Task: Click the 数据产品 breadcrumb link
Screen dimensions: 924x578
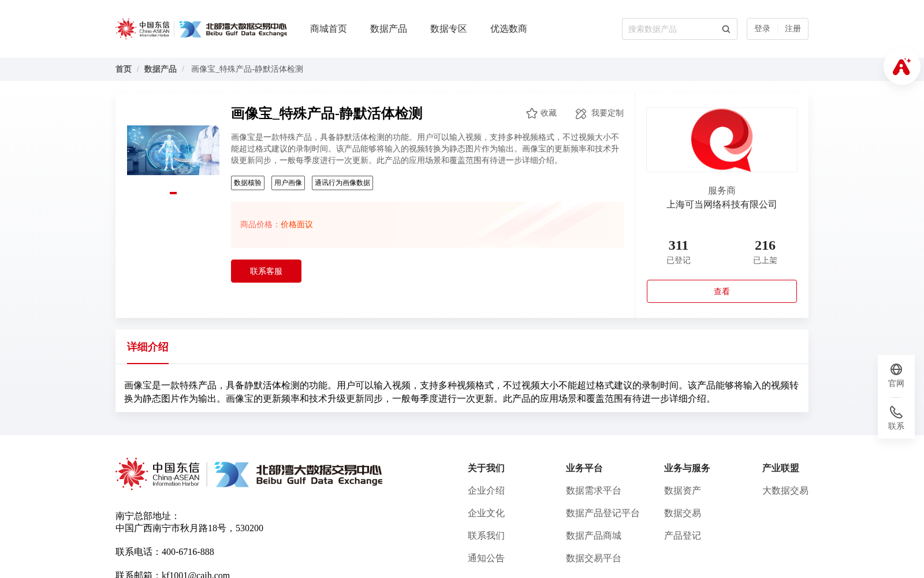Action: 161,69
